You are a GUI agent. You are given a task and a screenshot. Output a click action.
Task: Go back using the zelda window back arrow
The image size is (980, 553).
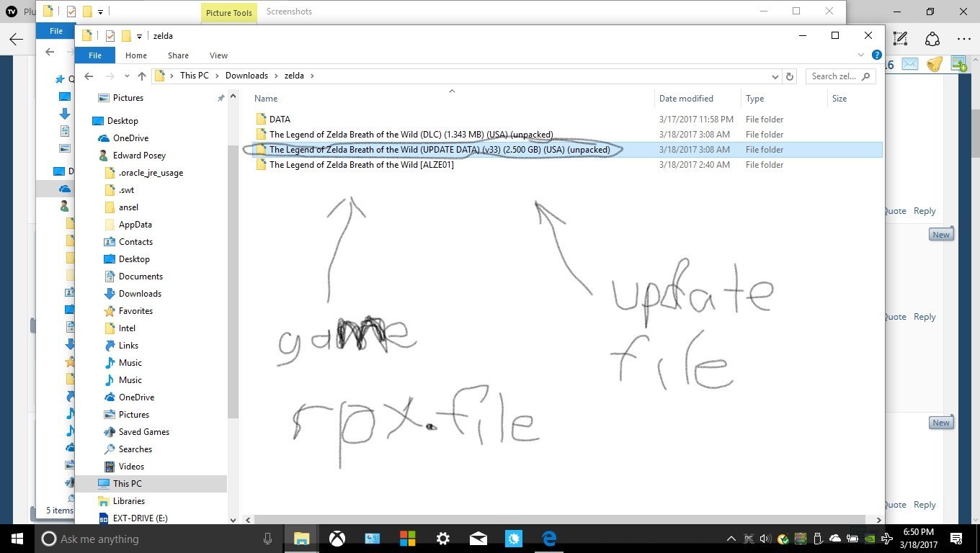pyautogui.click(x=89, y=76)
